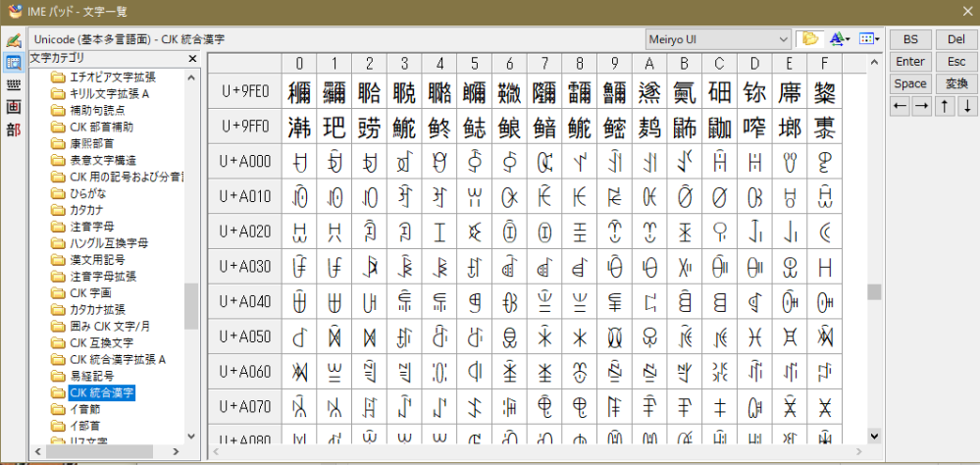This screenshot has height=465, width=980.
Task: Click folder icon beside 囲み CJK 文字/月
Action: (58, 327)
